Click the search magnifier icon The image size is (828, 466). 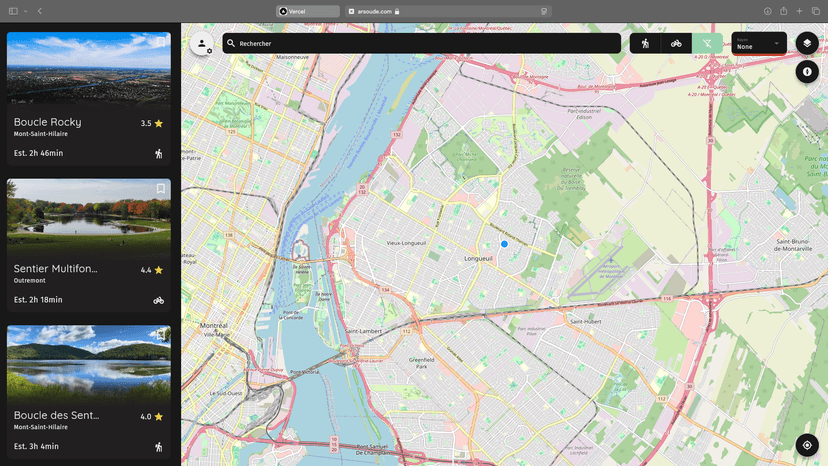click(x=231, y=43)
